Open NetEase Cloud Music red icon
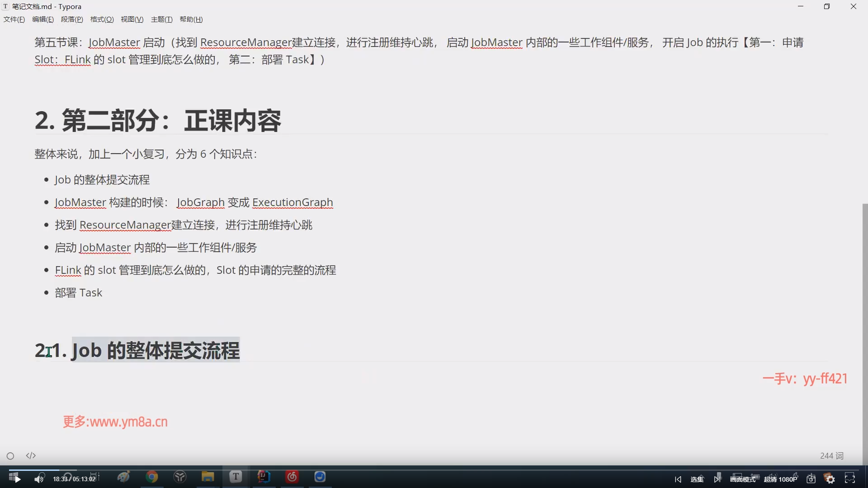 [292, 477]
